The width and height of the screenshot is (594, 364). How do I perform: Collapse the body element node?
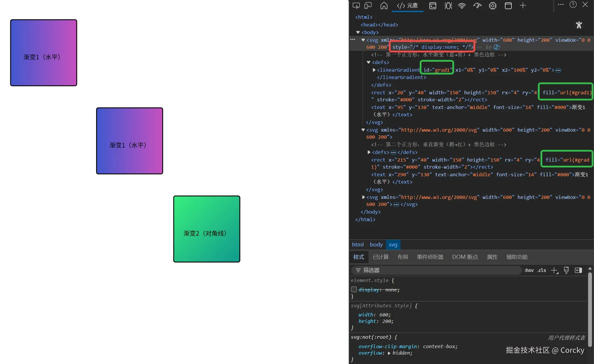pyautogui.click(x=358, y=32)
